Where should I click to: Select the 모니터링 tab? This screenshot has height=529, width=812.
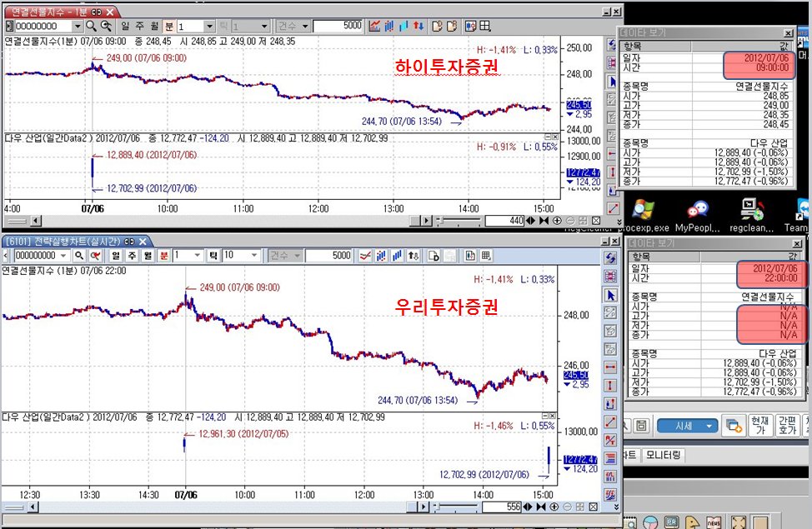664,455
